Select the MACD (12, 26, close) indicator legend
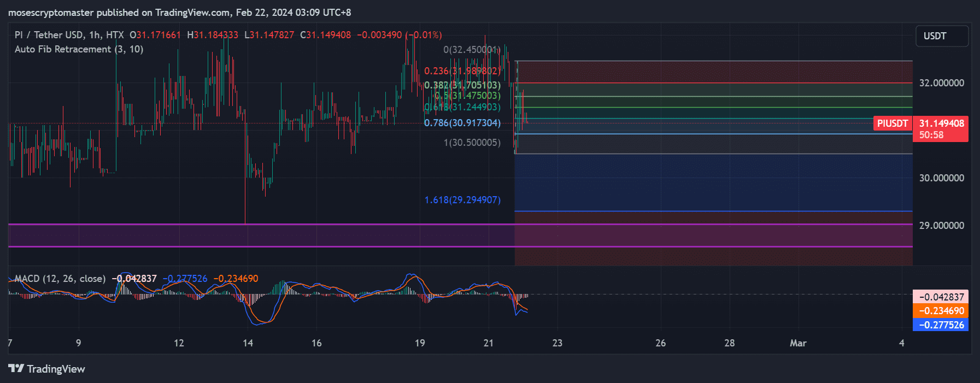Screen dimensions: 980x383 pyautogui.click(x=60, y=279)
